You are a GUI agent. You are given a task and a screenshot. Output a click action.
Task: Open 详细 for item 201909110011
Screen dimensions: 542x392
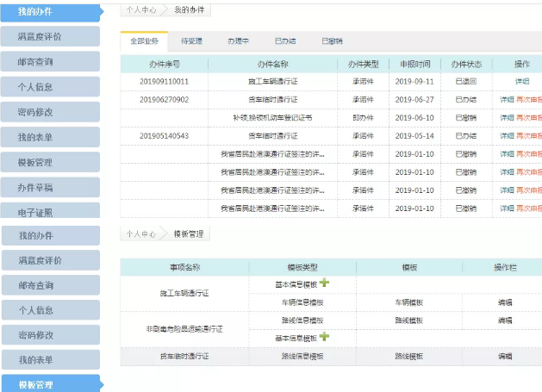tap(522, 81)
